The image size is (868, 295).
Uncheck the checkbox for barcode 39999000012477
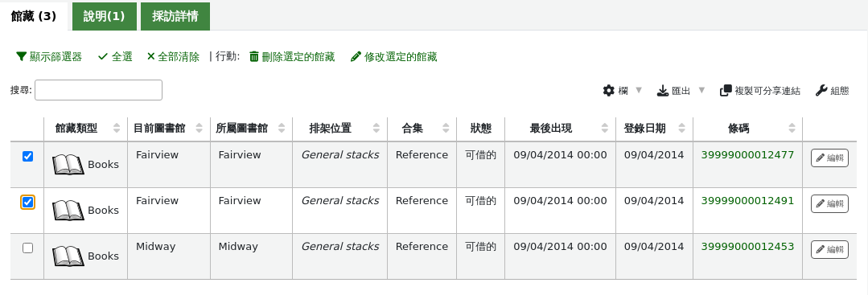[27, 157]
